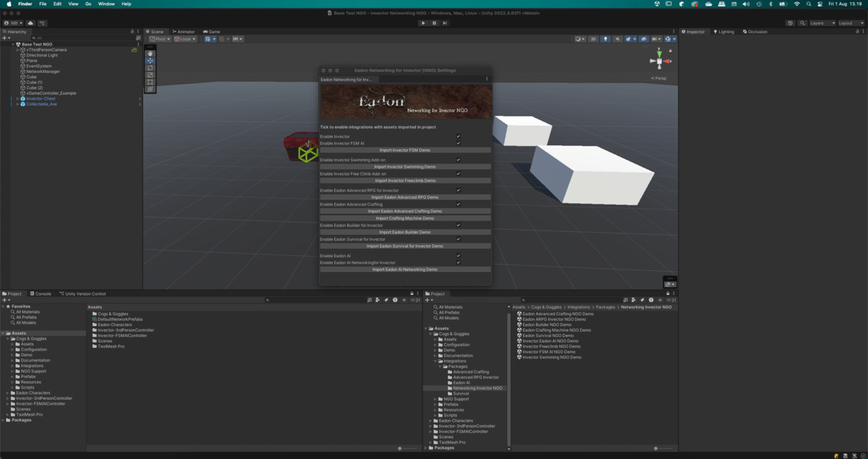Select the Rect tool in Scene overlay
This screenshot has height=459, width=868.
click(x=150, y=82)
